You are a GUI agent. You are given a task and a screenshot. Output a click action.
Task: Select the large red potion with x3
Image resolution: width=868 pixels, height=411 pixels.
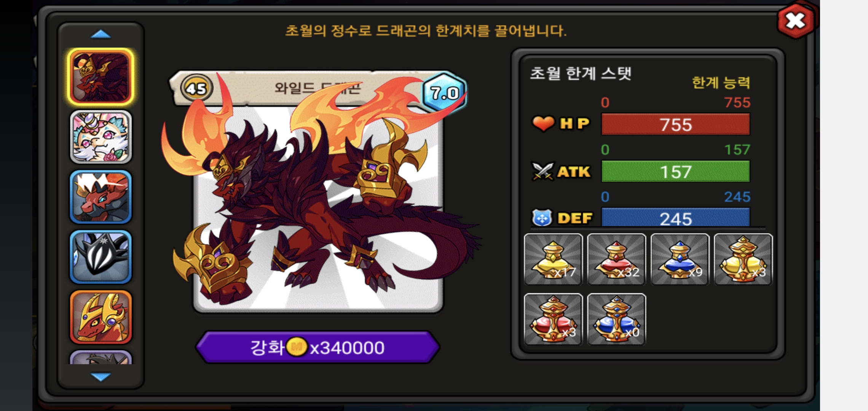553,319
